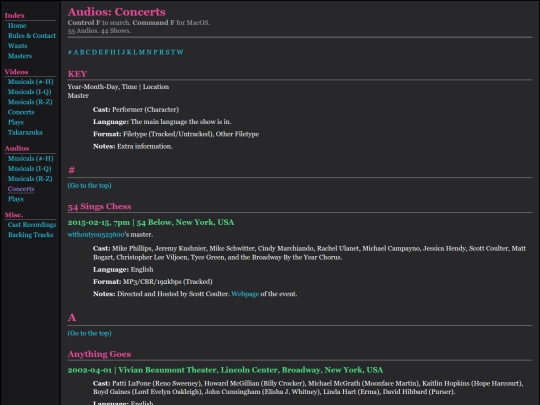Viewport: 540px width, 405px height.
Task: Open the Takarazuka videos page
Action: coord(25,132)
